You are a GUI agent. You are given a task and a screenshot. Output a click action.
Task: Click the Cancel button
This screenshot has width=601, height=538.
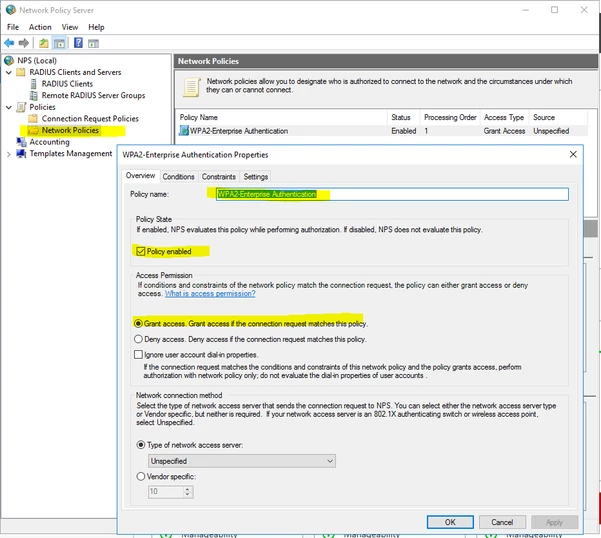502,522
